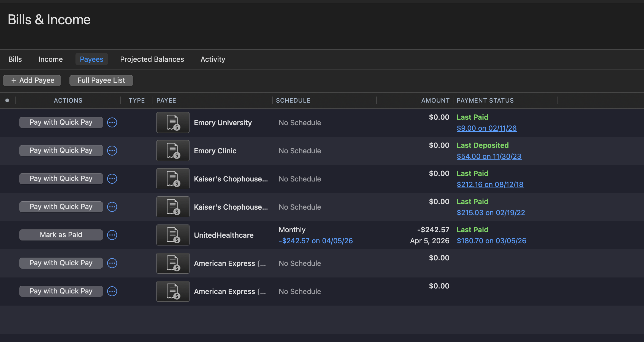This screenshot has width=644, height=342.
Task: Click the bill icon for first Kaiser's Chophouse row
Action: [x=173, y=179]
